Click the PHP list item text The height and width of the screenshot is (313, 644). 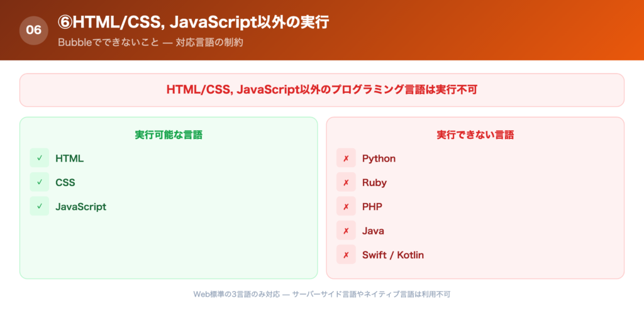tap(372, 207)
